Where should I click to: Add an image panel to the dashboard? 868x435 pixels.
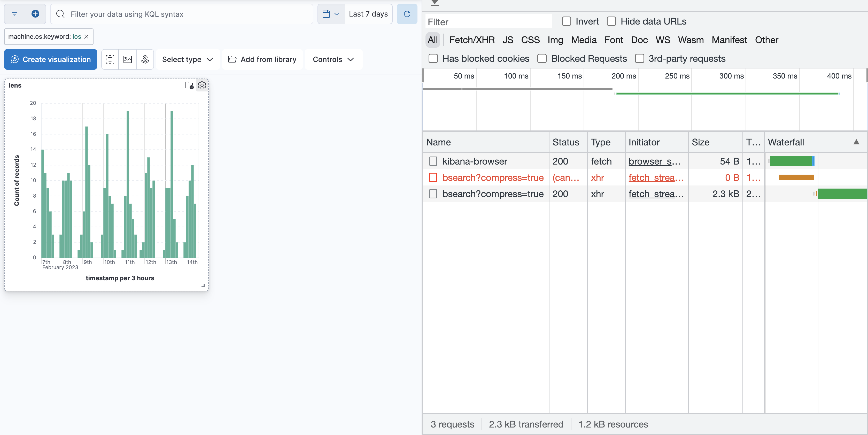point(127,59)
